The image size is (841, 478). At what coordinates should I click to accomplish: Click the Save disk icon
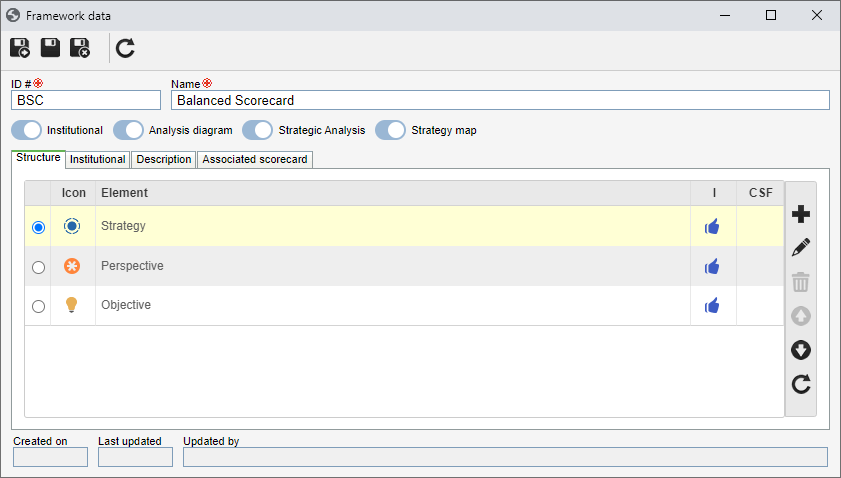pos(50,48)
